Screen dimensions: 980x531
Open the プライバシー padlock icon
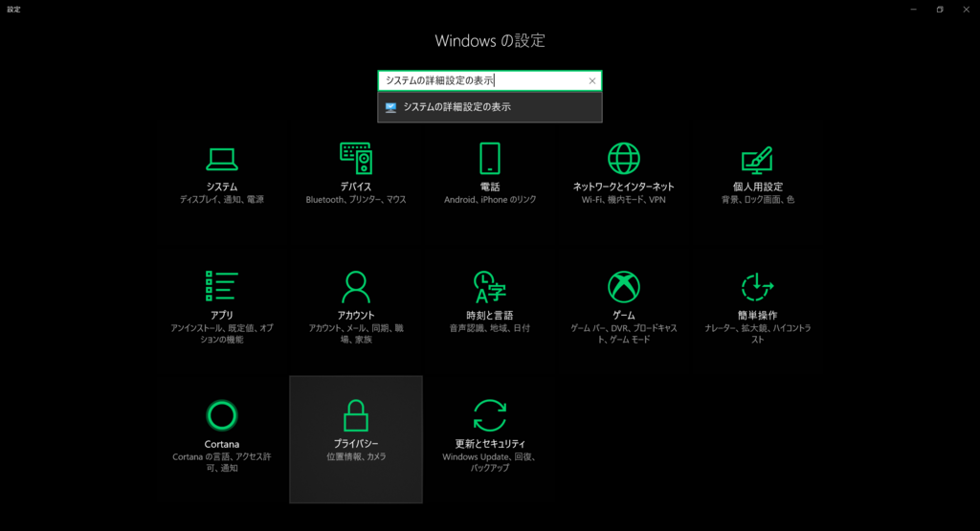[x=356, y=415]
